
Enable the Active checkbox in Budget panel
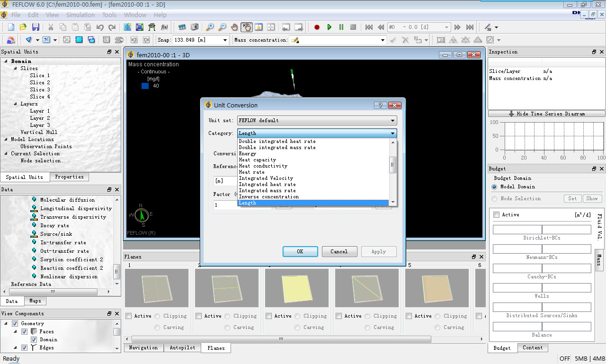coord(496,214)
